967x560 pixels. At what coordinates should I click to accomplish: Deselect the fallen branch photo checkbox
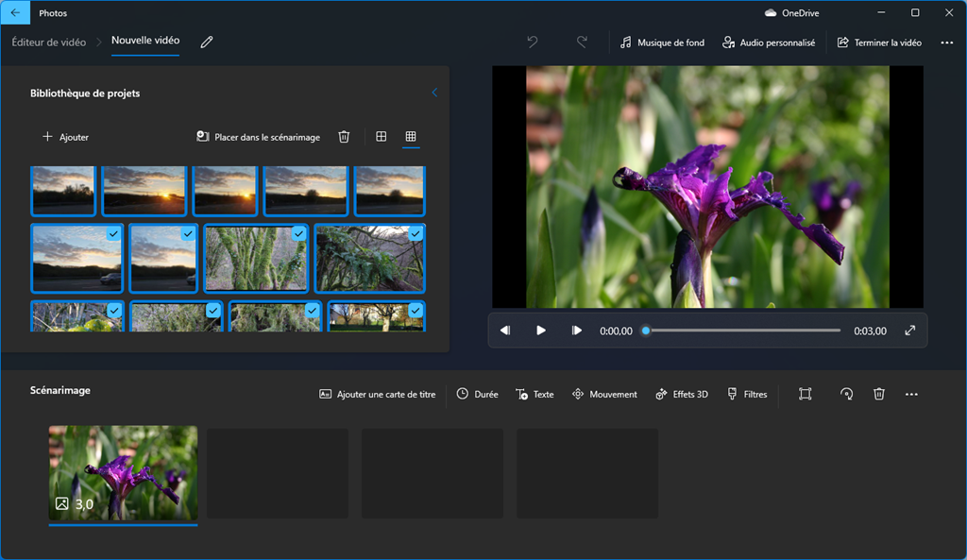pos(416,233)
